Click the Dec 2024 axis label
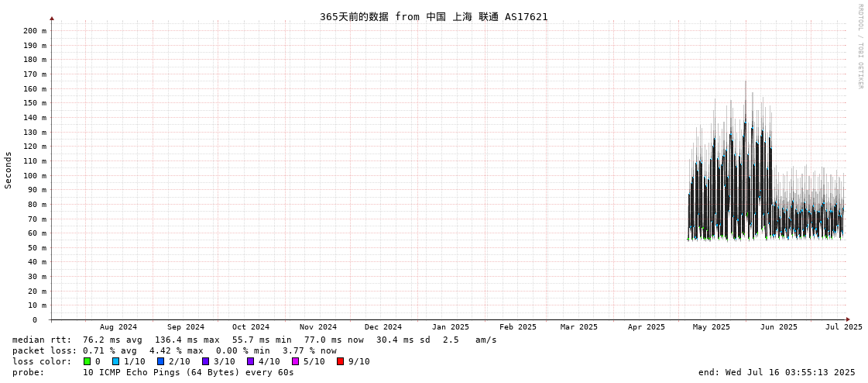The image size is (868, 383). pyautogui.click(x=383, y=327)
